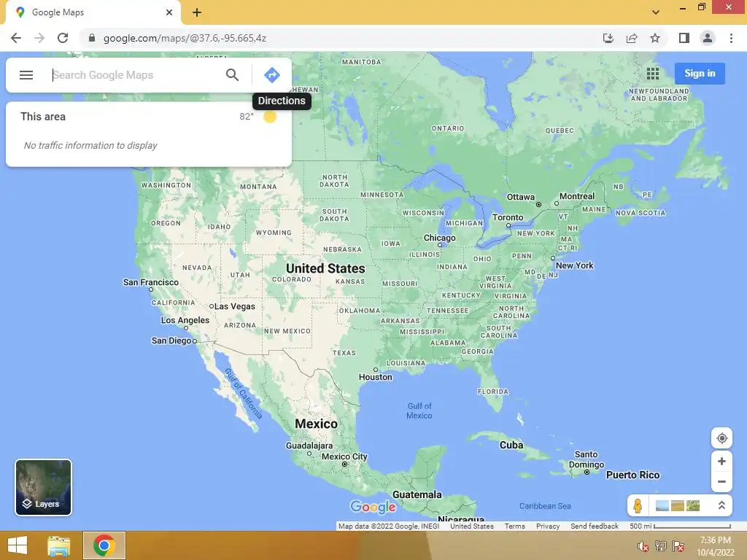Open the Google Maps hamburger menu
Viewport: 747px width, 560px height.
tap(26, 75)
